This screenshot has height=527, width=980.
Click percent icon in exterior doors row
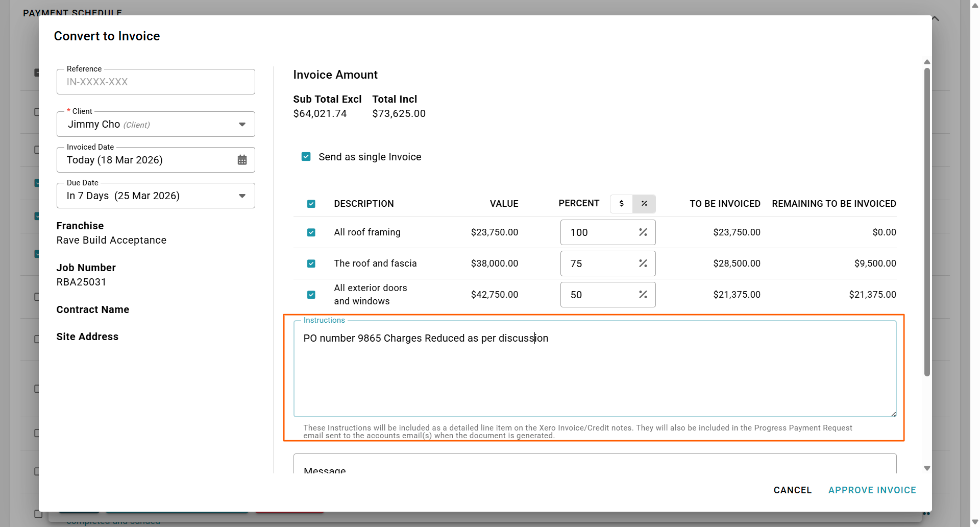pyautogui.click(x=643, y=295)
